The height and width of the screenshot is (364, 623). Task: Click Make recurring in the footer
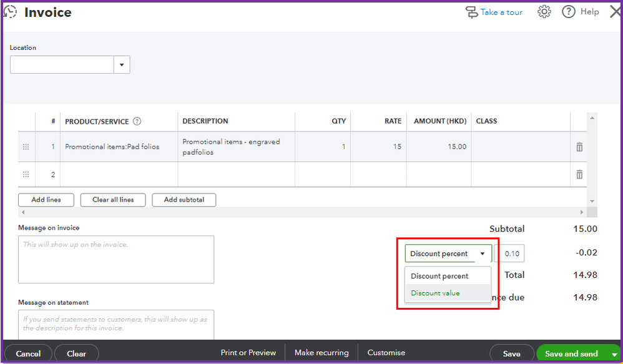321,353
